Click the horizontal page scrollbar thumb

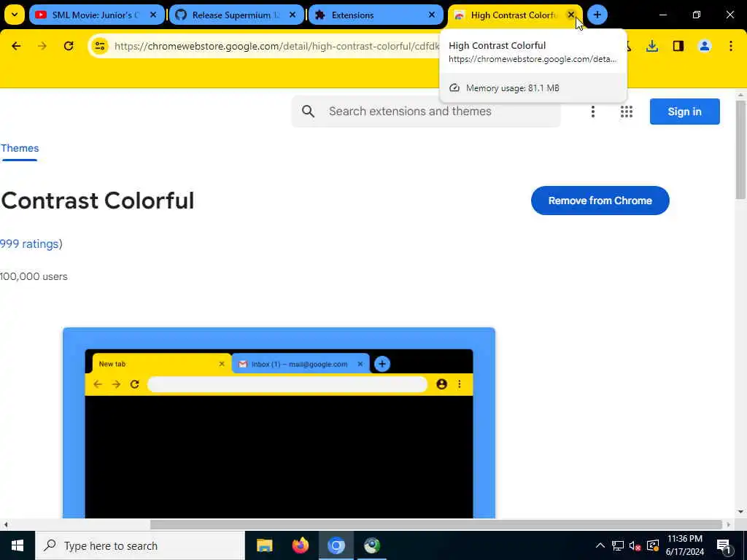[x=436, y=524]
